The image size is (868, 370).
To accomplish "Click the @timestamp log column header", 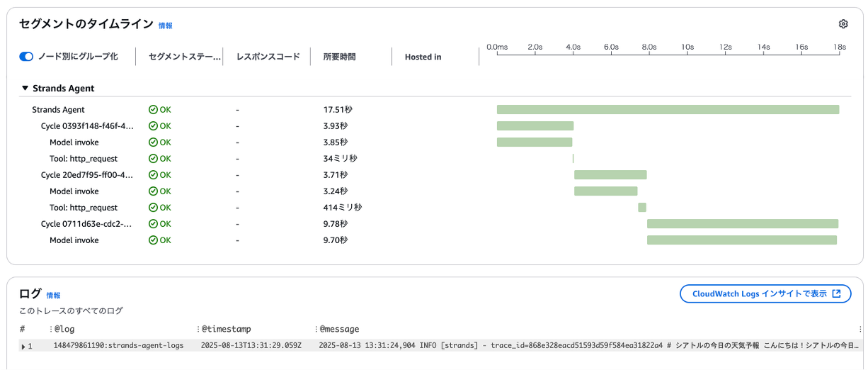I will [x=227, y=329].
